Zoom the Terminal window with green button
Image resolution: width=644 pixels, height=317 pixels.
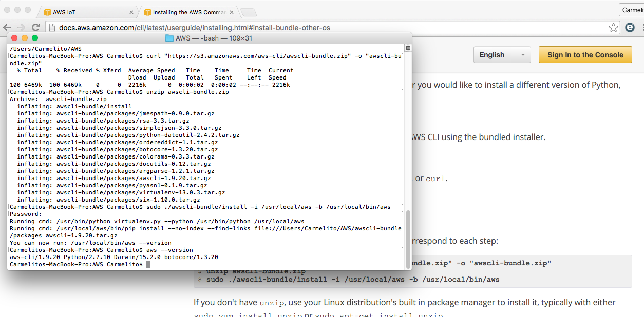point(35,38)
